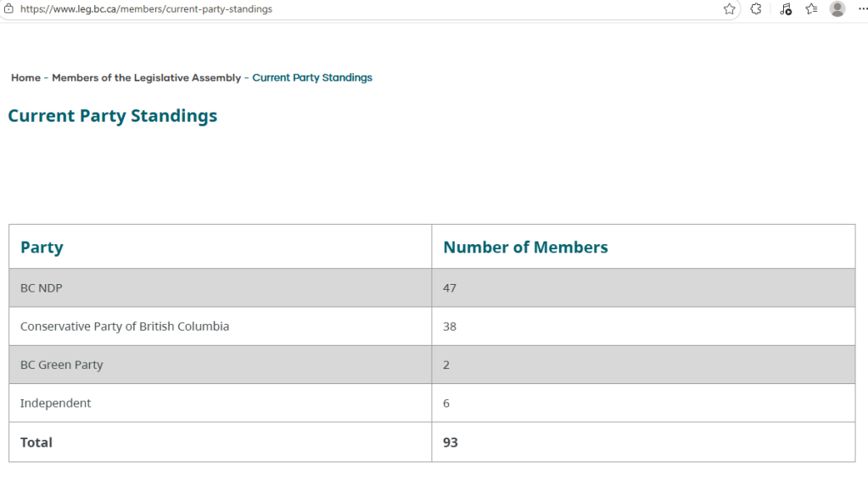Click the Total members value 93

[451, 443]
